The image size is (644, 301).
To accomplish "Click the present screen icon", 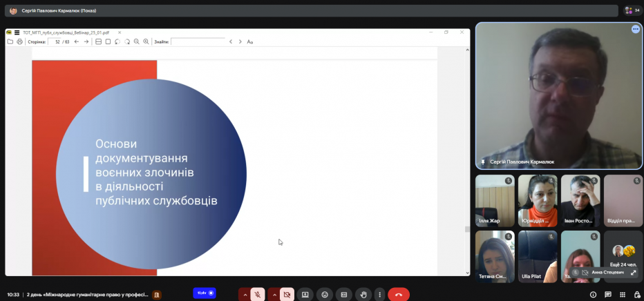I will tap(305, 294).
